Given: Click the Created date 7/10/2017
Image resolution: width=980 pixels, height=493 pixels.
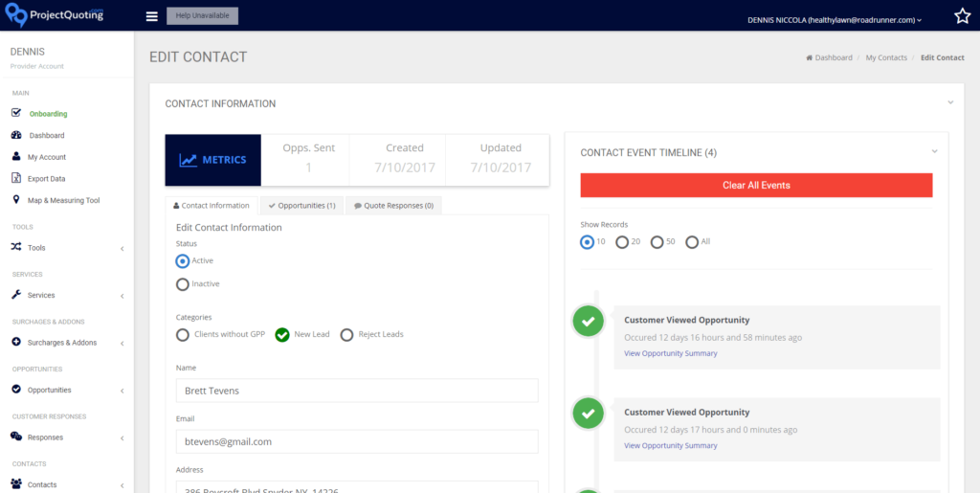Looking at the screenshot, I should [x=405, y=168].
